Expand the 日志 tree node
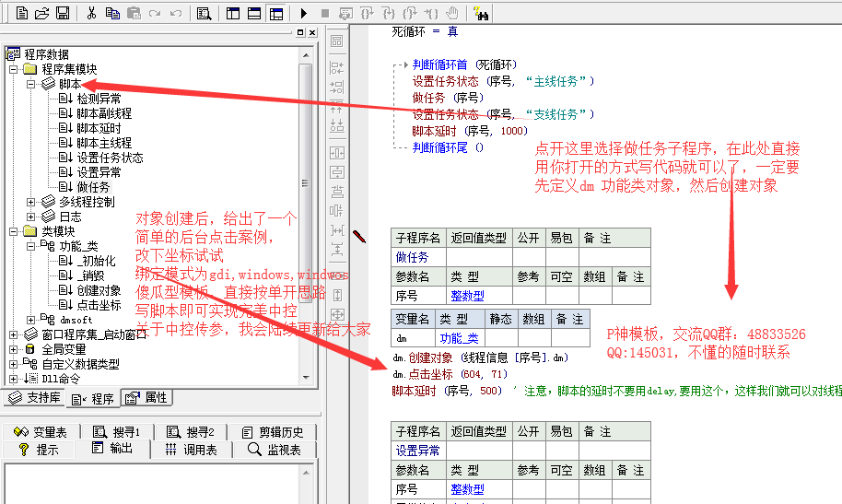This screenshot has height=504, width=842. coord(30,217)
